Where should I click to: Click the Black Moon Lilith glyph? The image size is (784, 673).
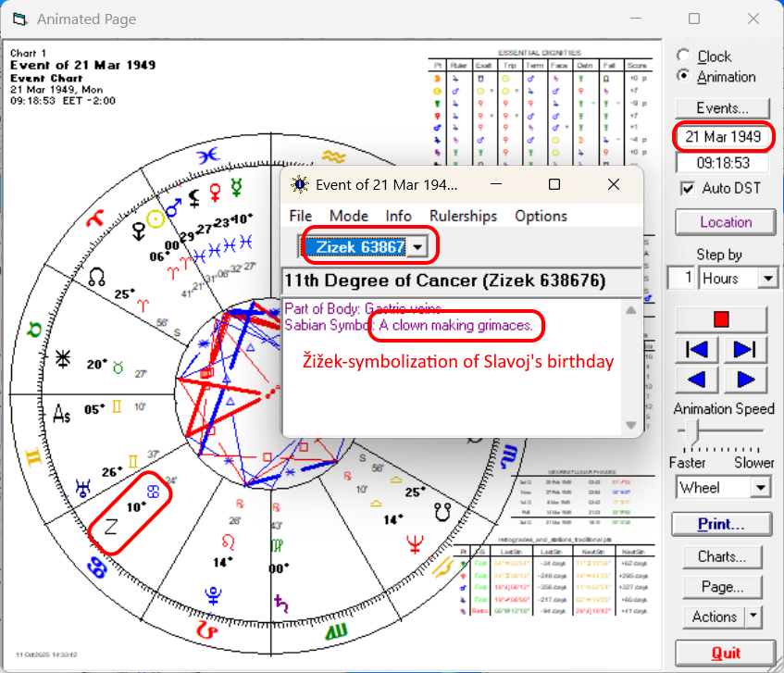pos(194,198)
